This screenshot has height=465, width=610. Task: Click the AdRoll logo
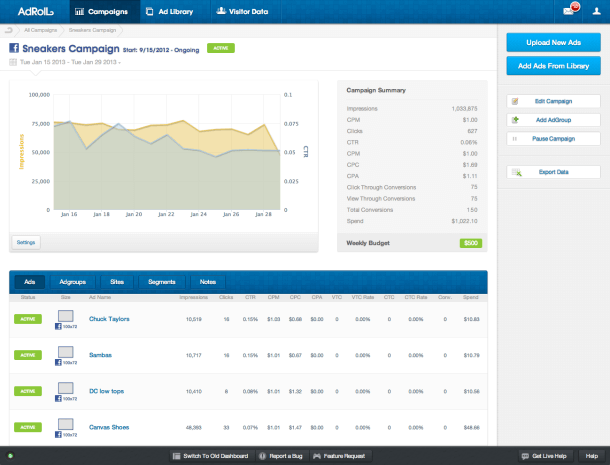tap(35, 11)
